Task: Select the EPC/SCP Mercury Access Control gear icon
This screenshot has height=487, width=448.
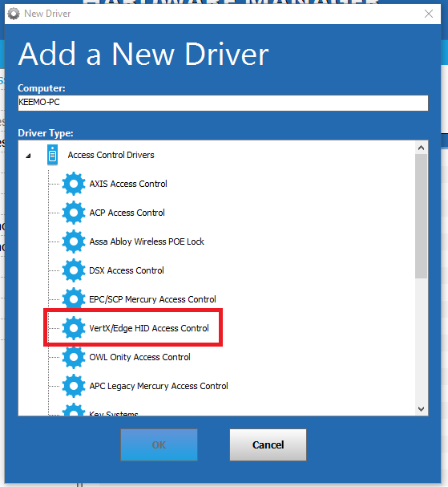Action: click(74, 299)
